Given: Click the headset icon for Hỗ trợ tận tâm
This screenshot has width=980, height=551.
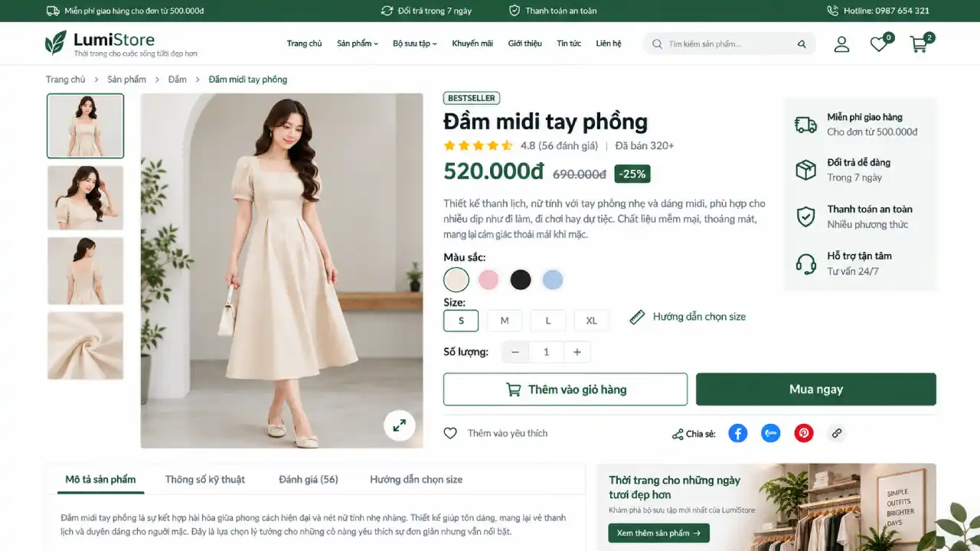Looking at the screenshot, I should (x=805, y=264).
